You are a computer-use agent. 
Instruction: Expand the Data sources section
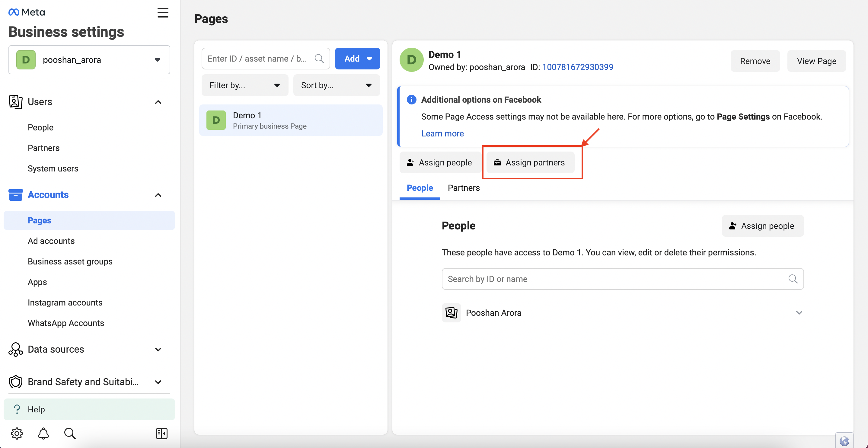86,349
